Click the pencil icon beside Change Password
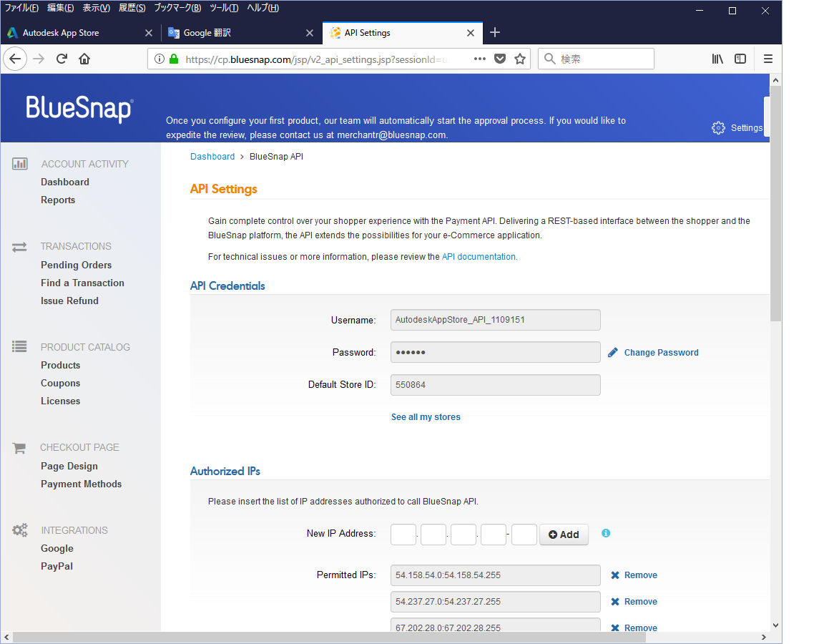 [613, 352]
